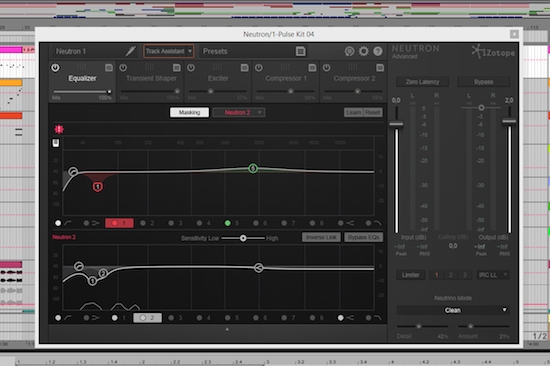Click the pencil rename icon beside Neutron 1
This screenshot has width=550, height=366.
pos(130,51)
